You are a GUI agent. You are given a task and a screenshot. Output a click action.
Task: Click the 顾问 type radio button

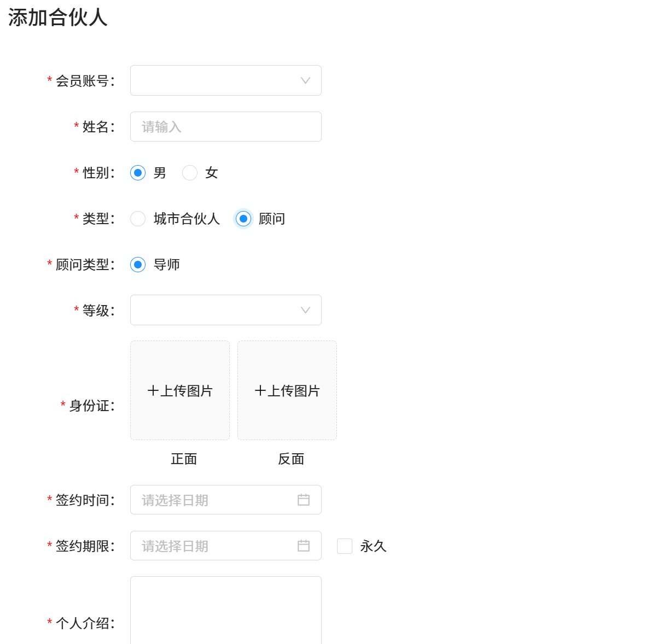click(x=243, y=219)
